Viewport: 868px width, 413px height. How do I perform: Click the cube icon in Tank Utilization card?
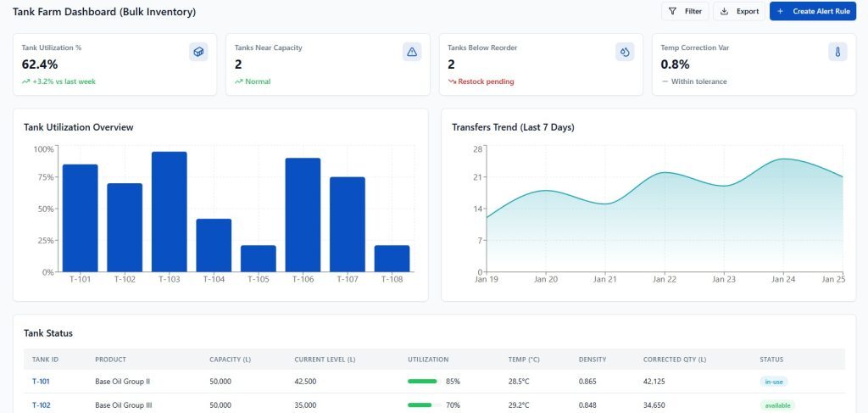coord(198,52)
